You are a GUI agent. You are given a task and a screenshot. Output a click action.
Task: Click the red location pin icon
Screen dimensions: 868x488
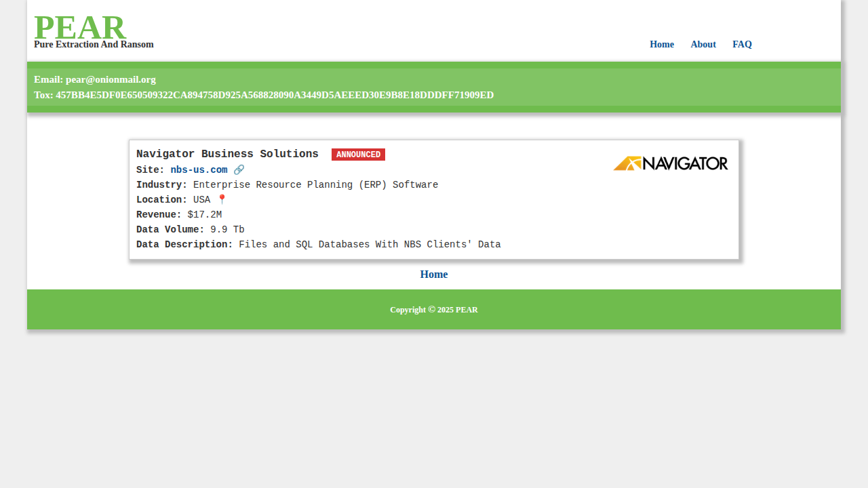222,200
